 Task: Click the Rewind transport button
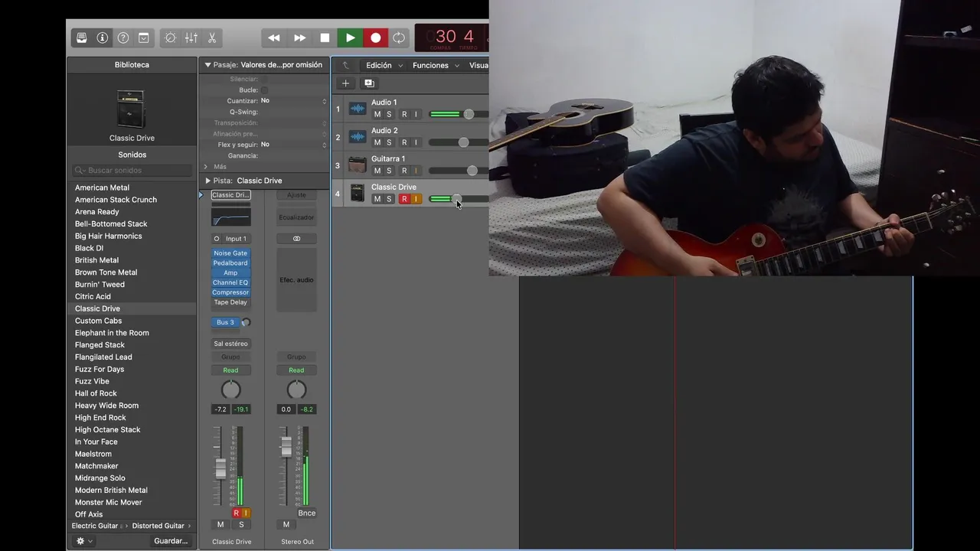(273, 37)
